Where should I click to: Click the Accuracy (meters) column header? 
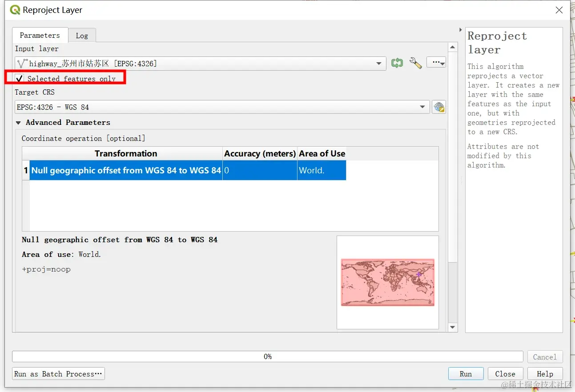pos(260,153)
